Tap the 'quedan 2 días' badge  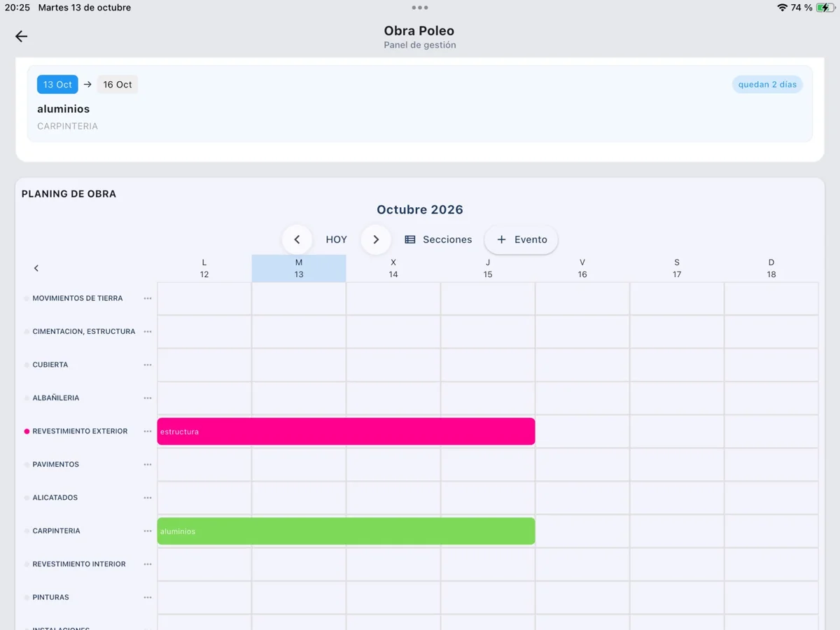pos(767,85)
